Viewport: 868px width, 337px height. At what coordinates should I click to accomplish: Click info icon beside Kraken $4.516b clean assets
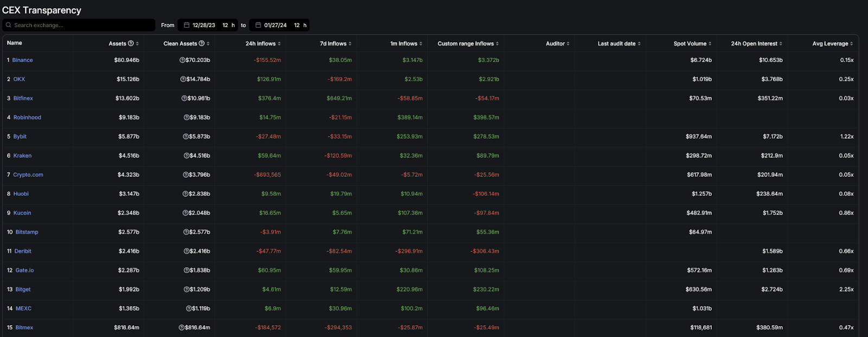point(187,155)
